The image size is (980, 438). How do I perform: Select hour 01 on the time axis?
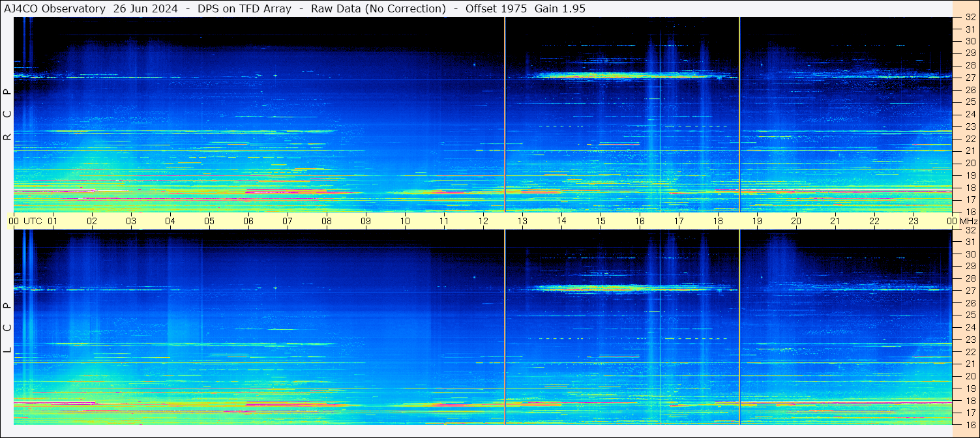click(x=53, y=221)
